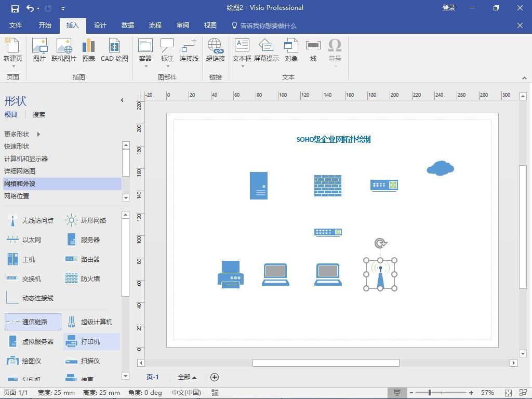Screen dimensions: 532x399
Task: Select the Ethernet (以太网) stencil
Action: pyautogui.click(x=24, y=240)
